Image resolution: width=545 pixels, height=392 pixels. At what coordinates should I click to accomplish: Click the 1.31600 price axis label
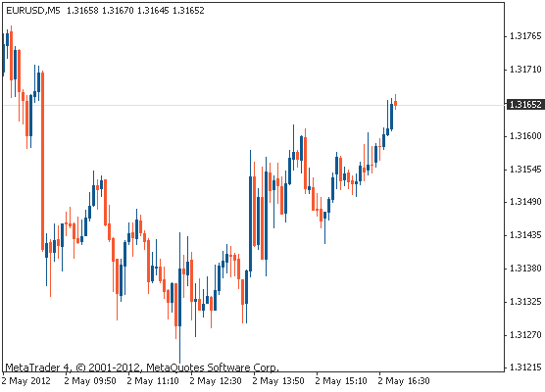(525, 136)
